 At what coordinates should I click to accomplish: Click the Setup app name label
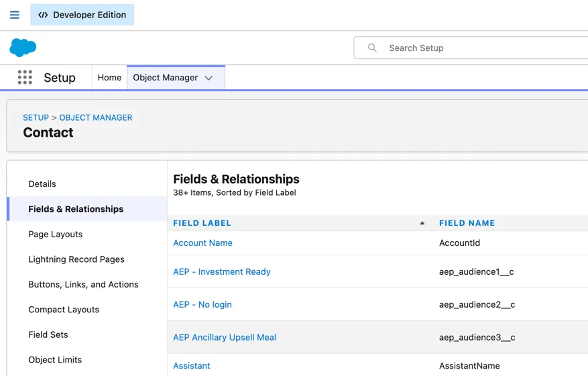(x=60, y=78)
